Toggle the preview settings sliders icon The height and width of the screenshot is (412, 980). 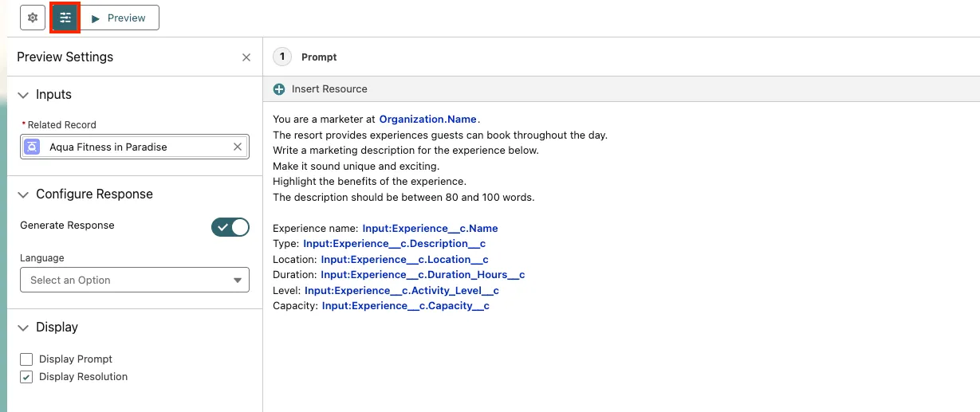click(65, 18)
